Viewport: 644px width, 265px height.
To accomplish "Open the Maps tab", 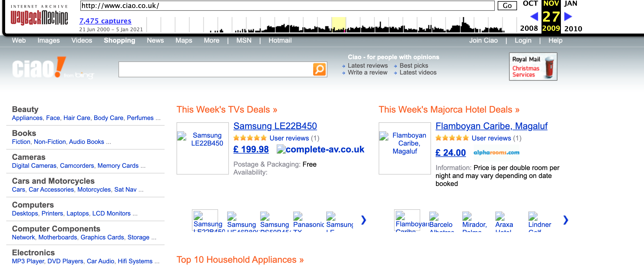I will (x=184, y=40).
